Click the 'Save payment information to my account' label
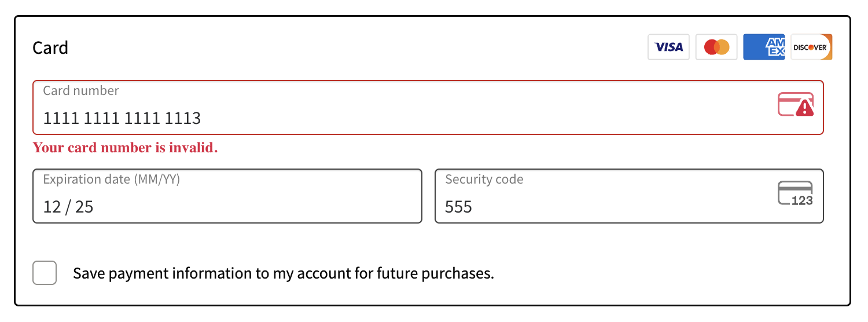 pos(284,273)
